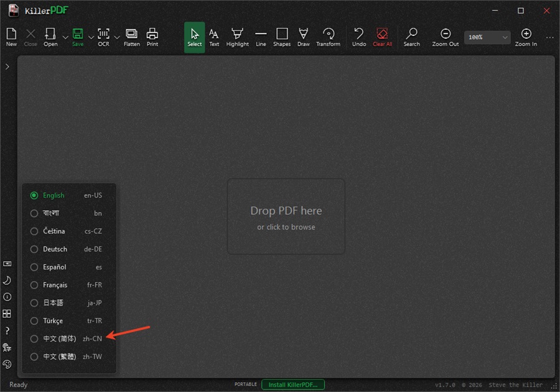This screenshot has height=392, width=560.
Task: Open the info icon in left sidebar
Action: tap(7, 297)
